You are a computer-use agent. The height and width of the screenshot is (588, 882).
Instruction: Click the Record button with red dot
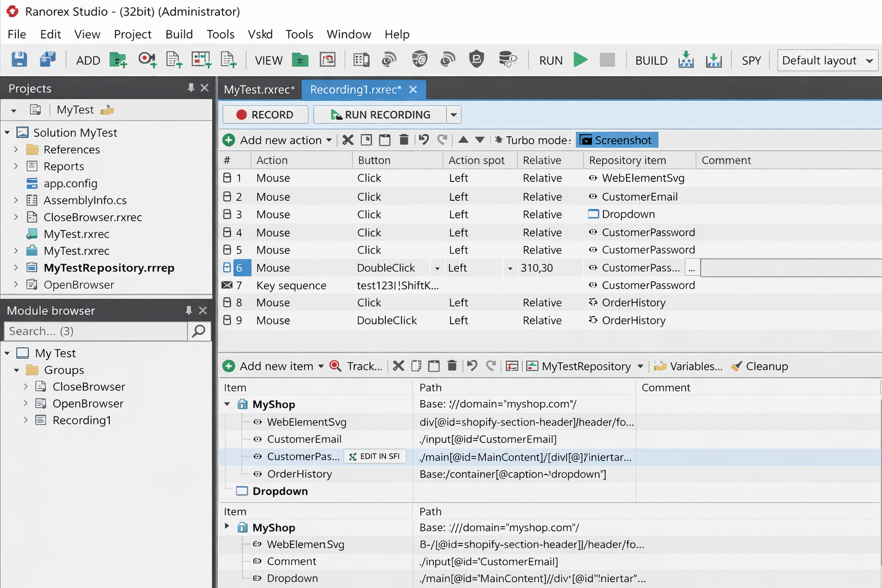point(265,115)
